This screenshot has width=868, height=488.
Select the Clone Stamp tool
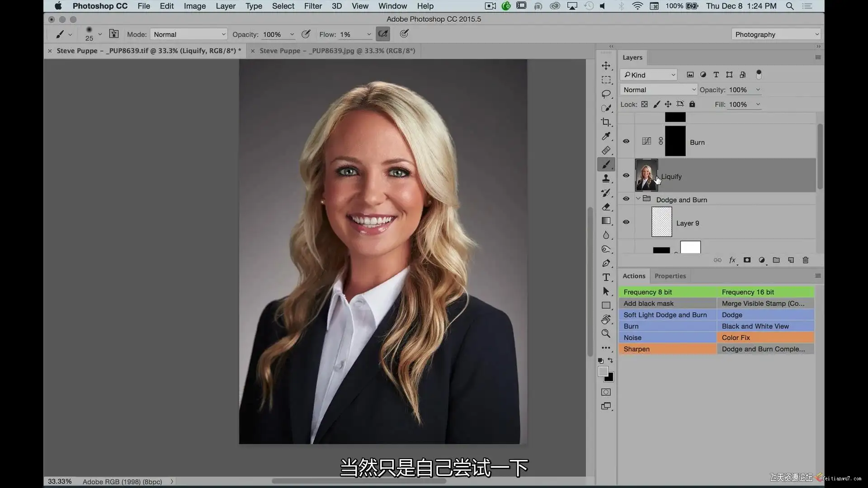click(606, 179)
